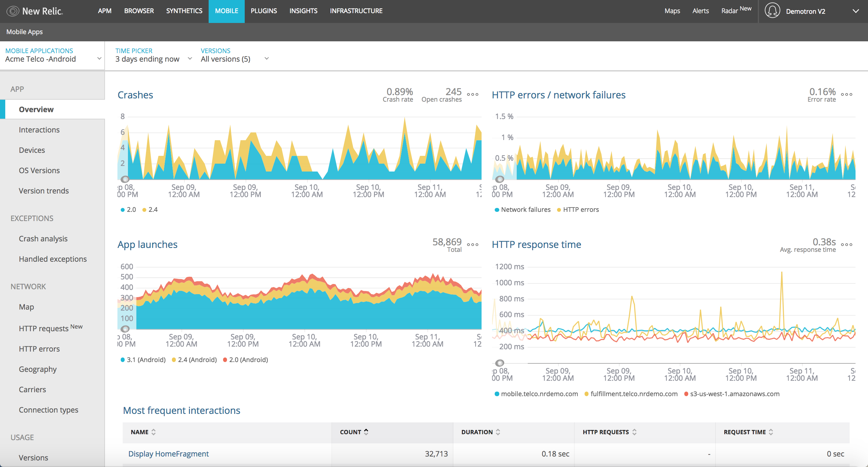868x467 pixels.
Task: Open OS Versions in the sidebar
Action: click(39, 171)
